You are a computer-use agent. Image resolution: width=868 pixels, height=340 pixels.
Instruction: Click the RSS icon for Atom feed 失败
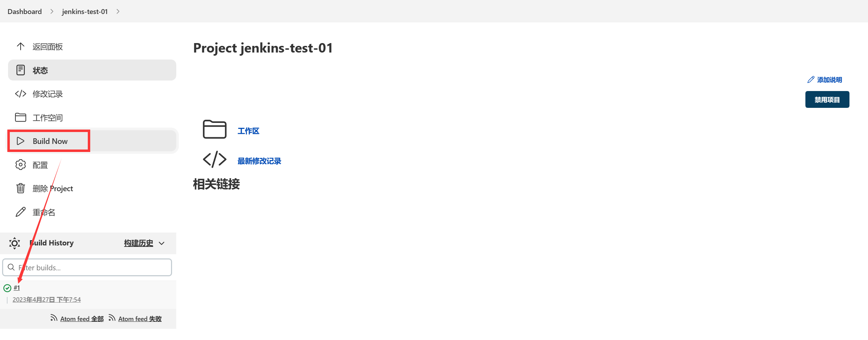pos(112,318)
